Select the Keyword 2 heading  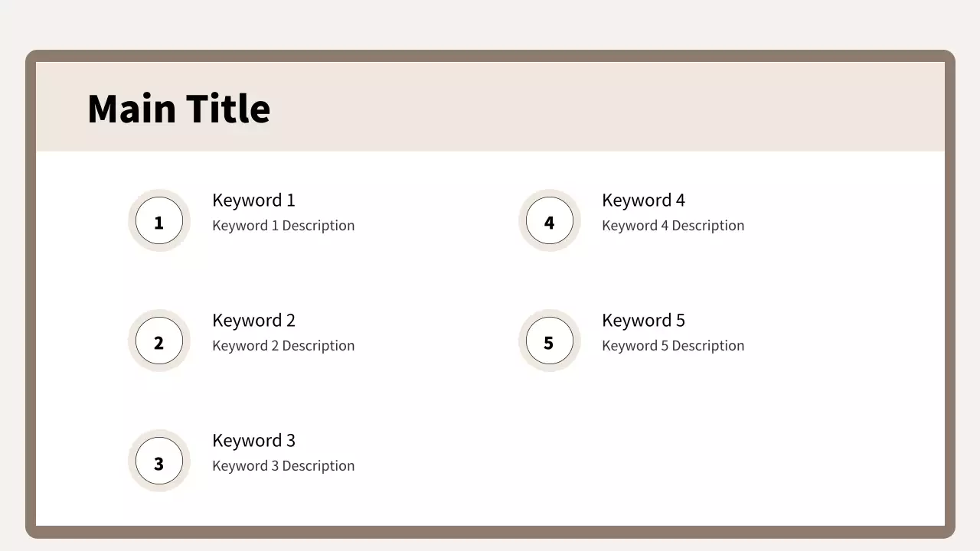click(x=253, y=321)
